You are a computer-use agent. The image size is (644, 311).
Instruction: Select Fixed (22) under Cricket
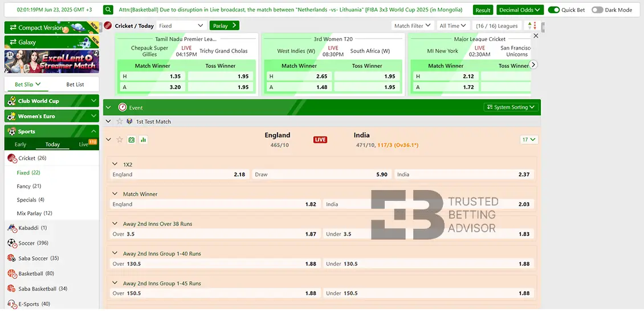click(x=28, y=173)
